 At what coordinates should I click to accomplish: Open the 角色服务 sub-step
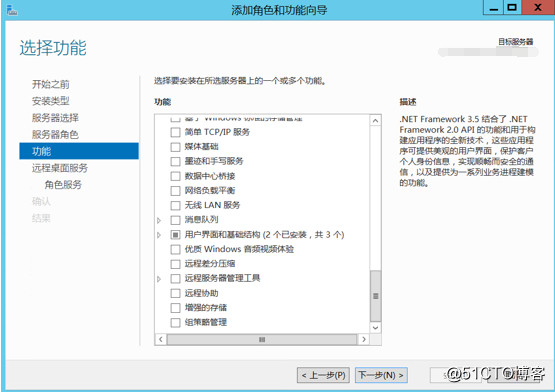pos(63,184)
